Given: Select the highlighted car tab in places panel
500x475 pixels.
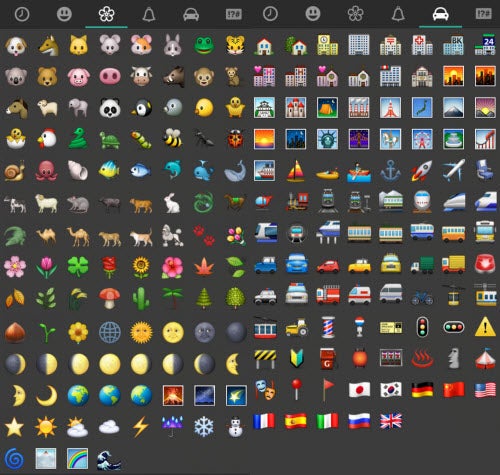Looking at the screenshot, I should (441, 14).
